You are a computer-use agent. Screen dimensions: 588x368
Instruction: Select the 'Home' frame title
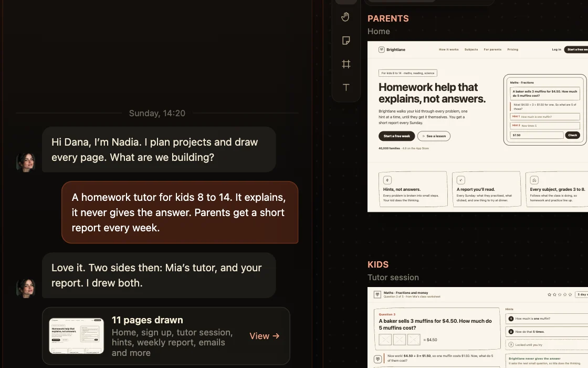tap(379, 32)
